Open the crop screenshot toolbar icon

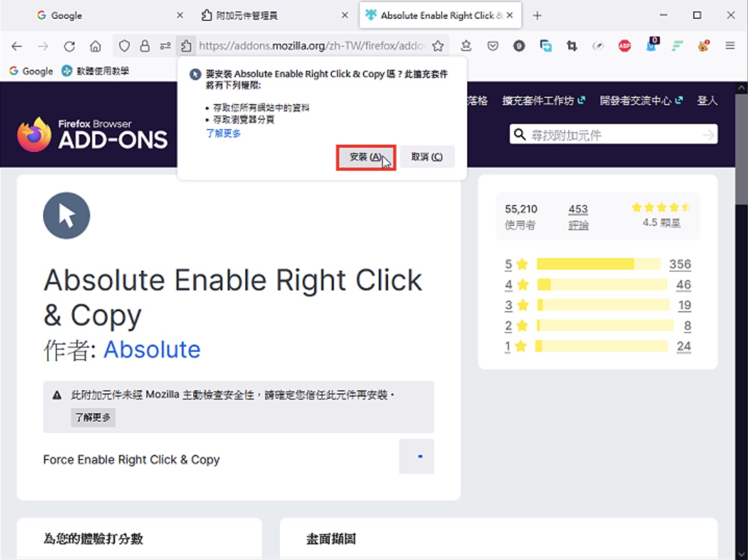coord(572,46)
